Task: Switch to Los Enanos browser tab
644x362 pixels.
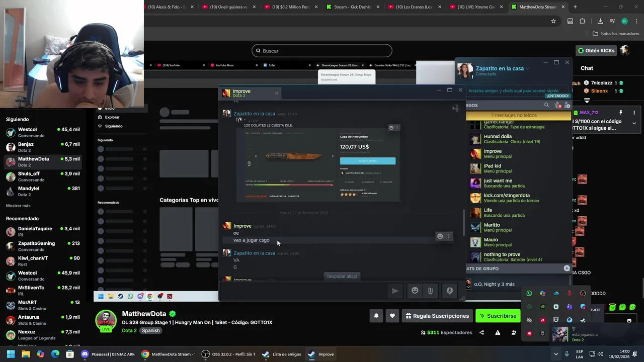Action: coord(415,7)
